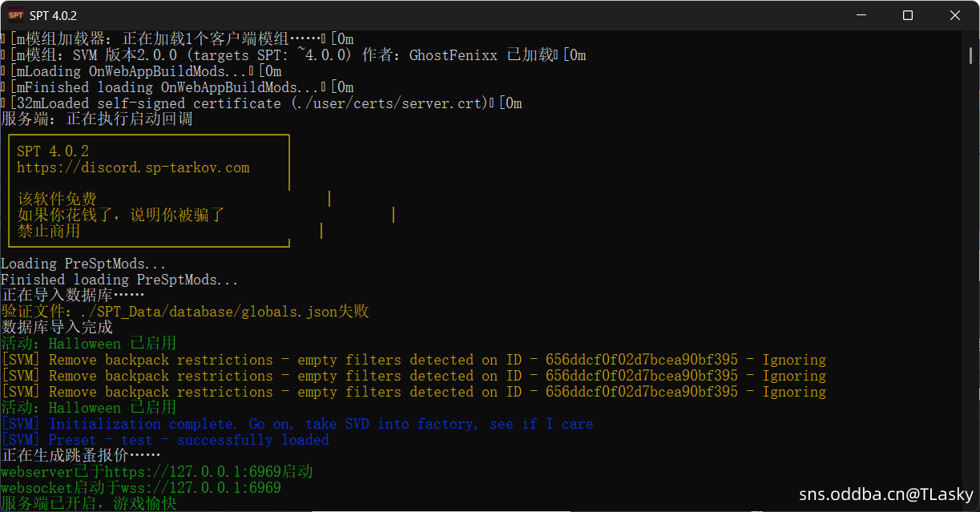Click the "该软件免费" notice text
This screenshot has height=512, width=980.
coord(57,200)
